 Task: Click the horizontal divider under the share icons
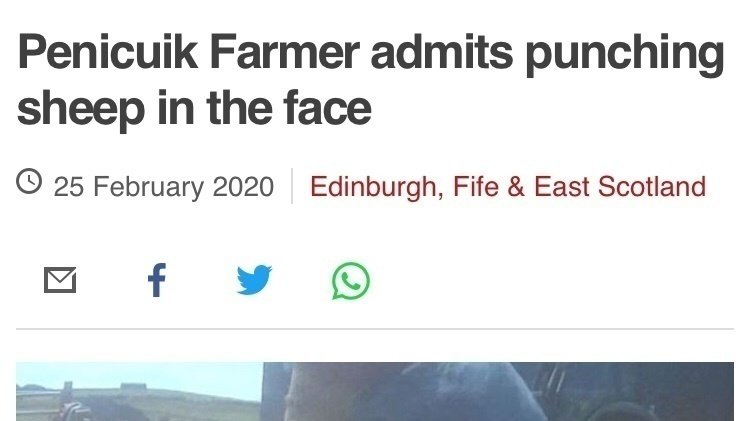pyautogui.click(x=374, y=328)
